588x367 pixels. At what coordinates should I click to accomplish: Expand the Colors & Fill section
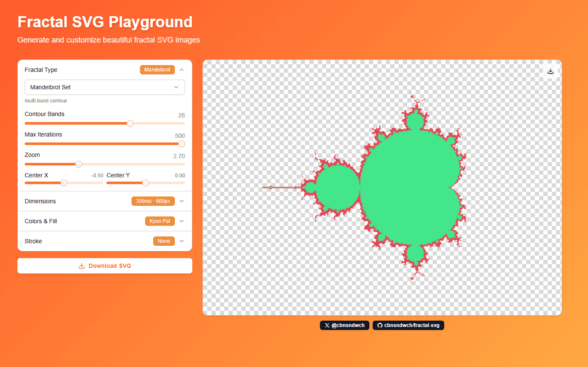point(182,221)
